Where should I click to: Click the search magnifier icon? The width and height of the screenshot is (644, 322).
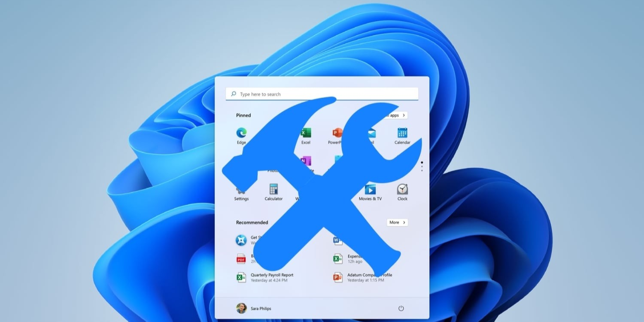point(233,94)
